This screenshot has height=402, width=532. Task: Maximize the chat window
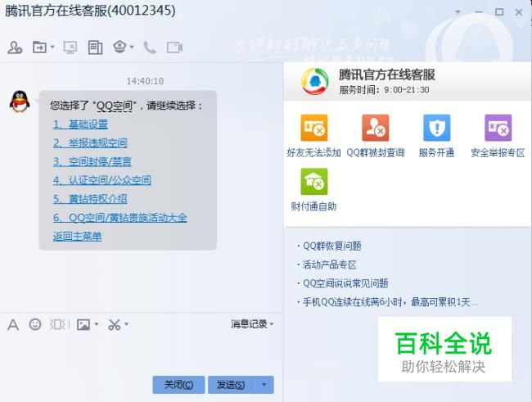click(x=499, y=12)
